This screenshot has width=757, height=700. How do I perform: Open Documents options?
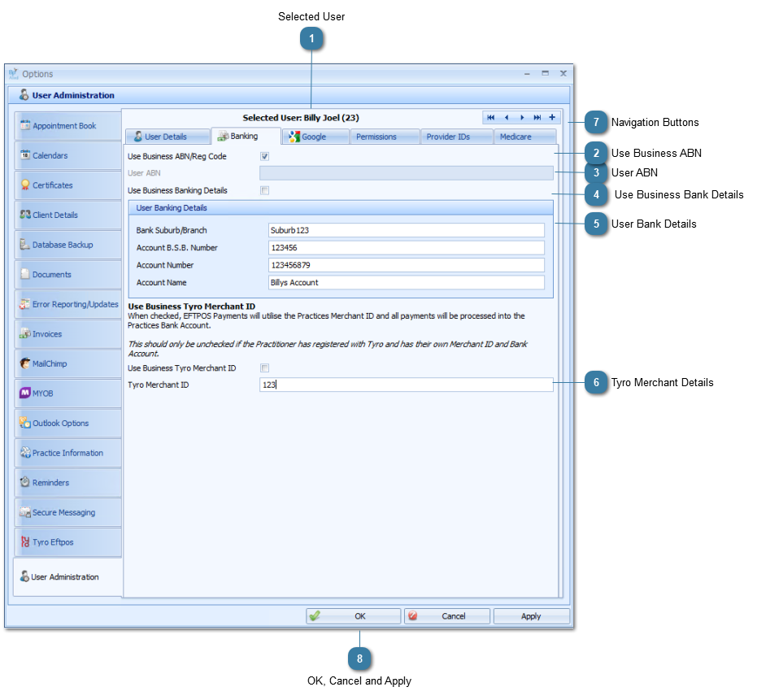(67, 274)
